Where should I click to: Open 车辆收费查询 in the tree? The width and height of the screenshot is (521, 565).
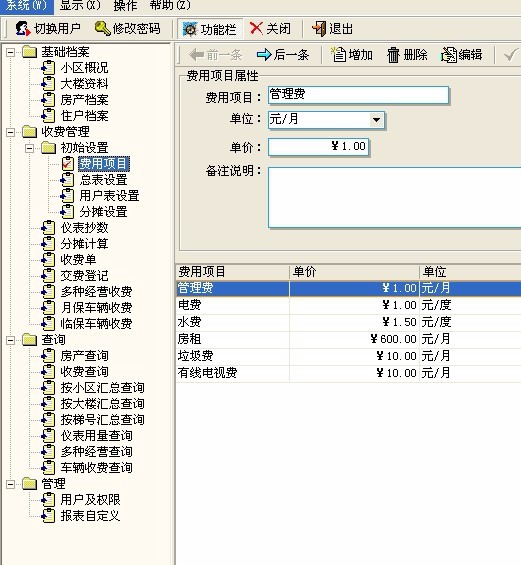point(97,468)
